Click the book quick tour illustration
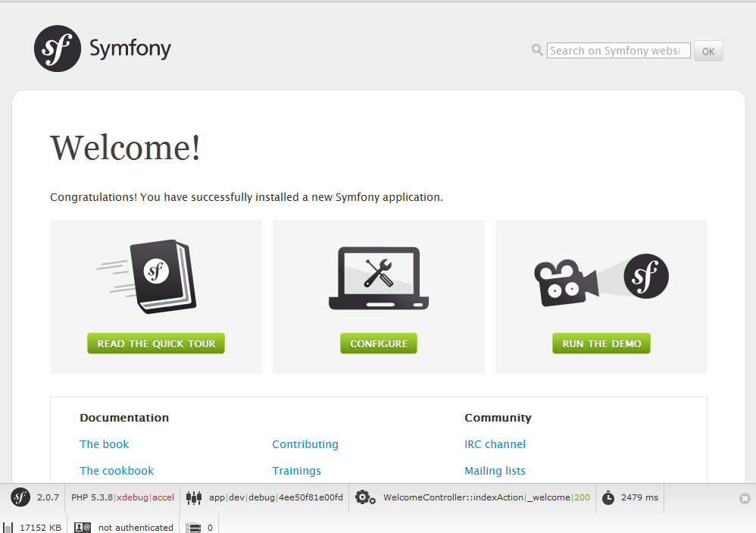756x533 pixels. click(147, 277)
